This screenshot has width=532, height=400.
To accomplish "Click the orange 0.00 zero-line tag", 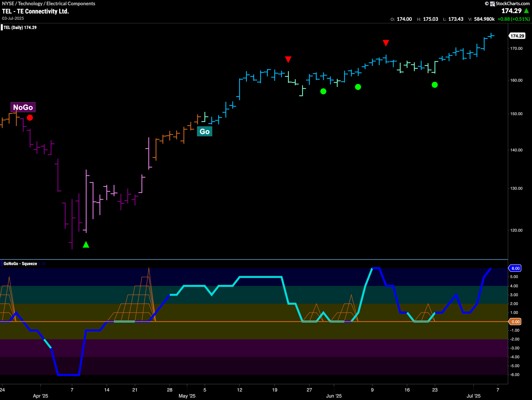I will point(515,322).
